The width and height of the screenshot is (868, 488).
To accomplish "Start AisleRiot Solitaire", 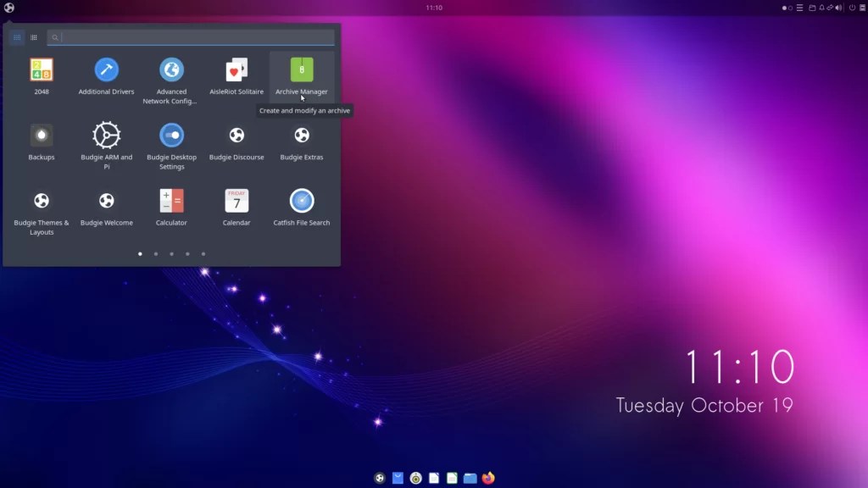I will [236, 72].
